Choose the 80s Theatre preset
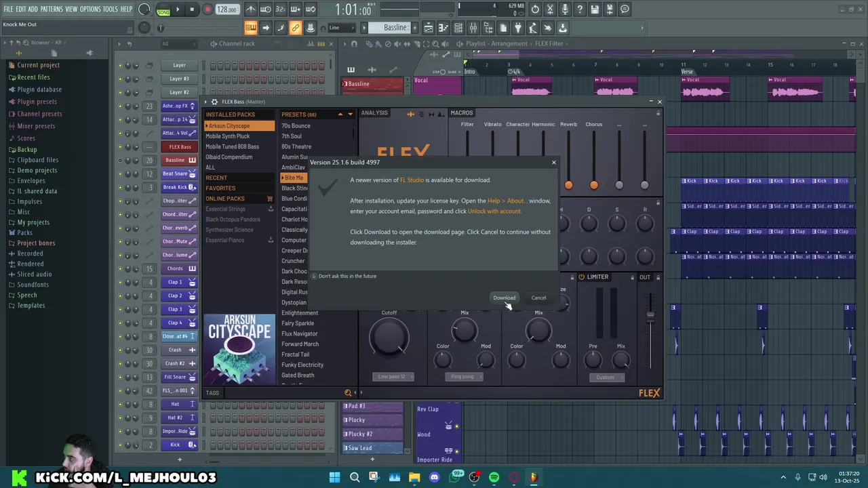 click(296, 146)
